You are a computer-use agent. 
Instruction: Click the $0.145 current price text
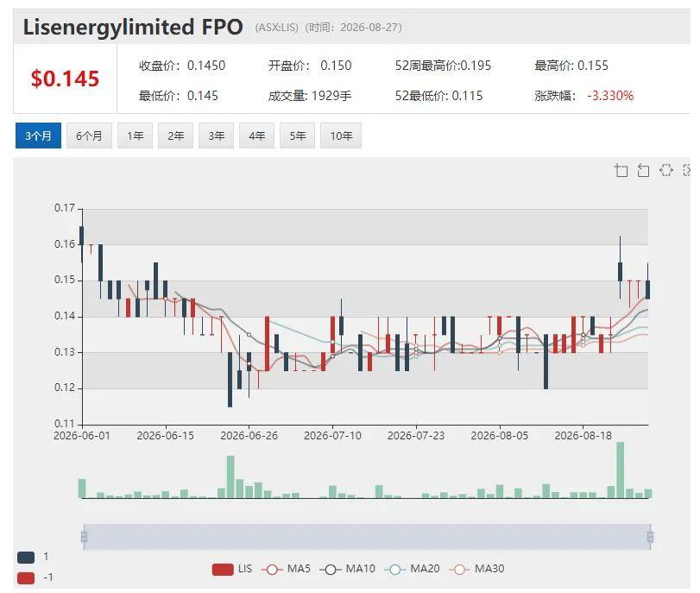pos(66,79)
